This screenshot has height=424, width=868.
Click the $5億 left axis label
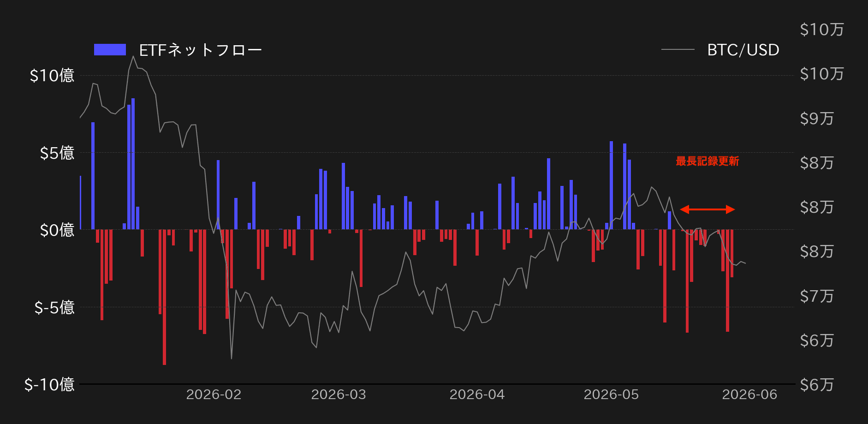pos(57,153)
